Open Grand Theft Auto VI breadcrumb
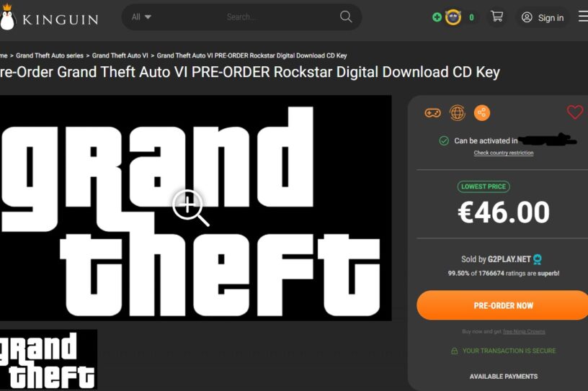 tap(120, 55)
